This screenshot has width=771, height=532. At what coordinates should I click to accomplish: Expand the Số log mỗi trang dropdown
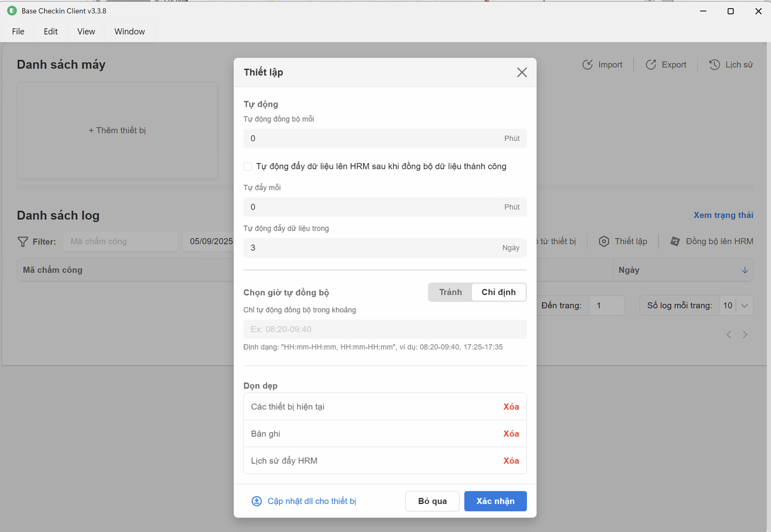click(745, 305)
